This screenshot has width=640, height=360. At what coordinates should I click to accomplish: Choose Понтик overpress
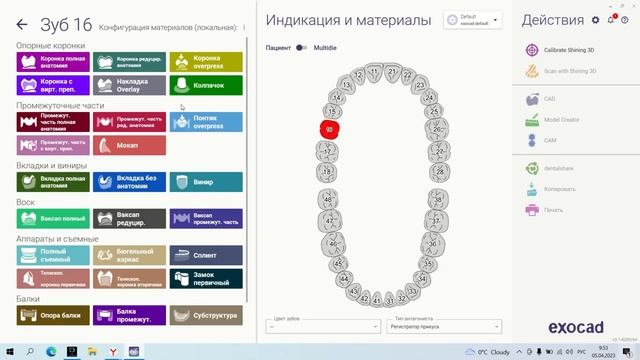pos(206,122)
